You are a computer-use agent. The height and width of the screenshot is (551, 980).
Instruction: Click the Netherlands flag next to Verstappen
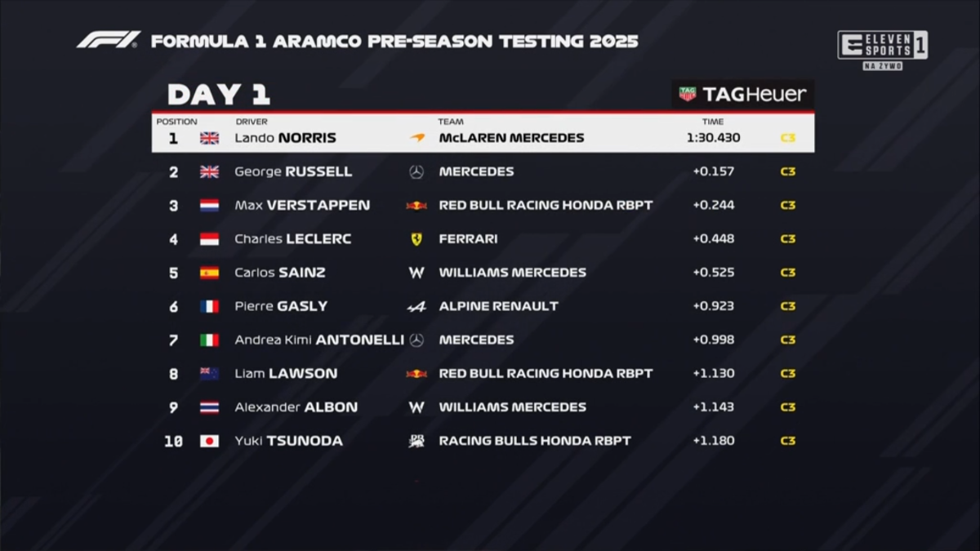210,206
